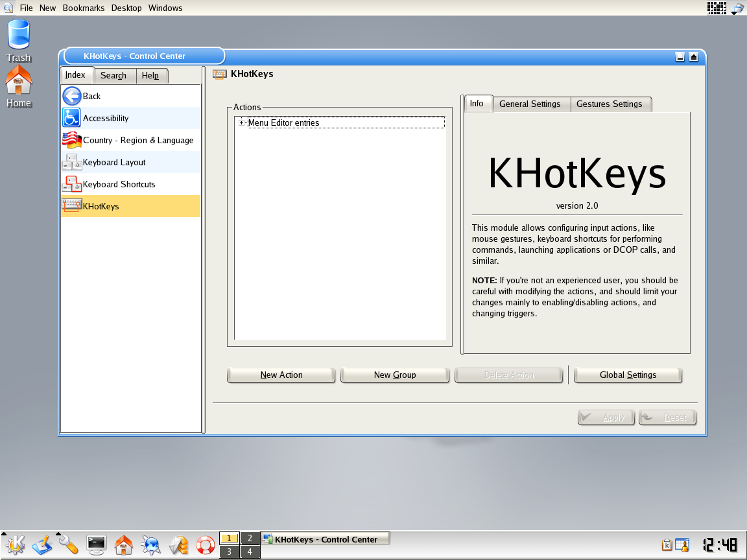This screenshot has width=747, height=560.
Task: Click the Delete Action button
Action: coord(509,375)
